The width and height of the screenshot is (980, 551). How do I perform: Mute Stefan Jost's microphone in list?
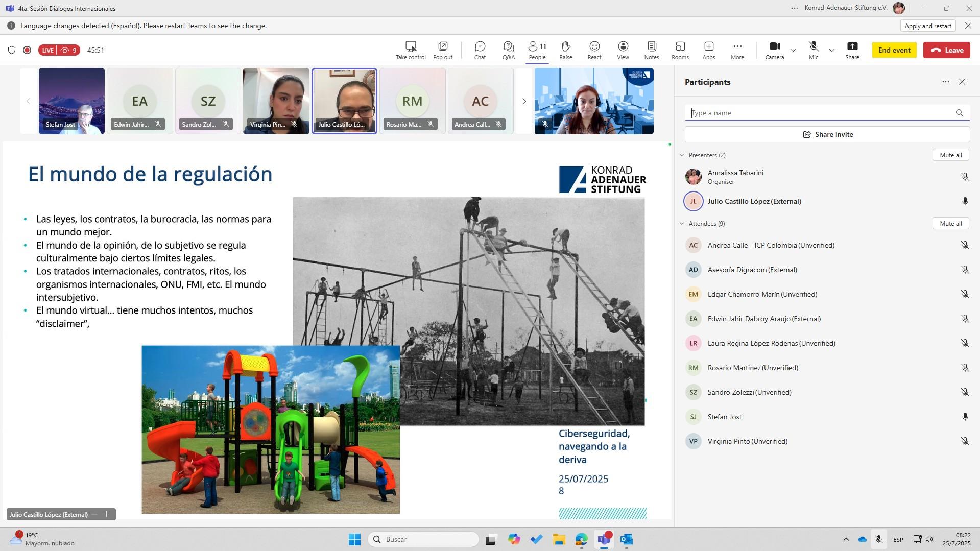(965, 417)
